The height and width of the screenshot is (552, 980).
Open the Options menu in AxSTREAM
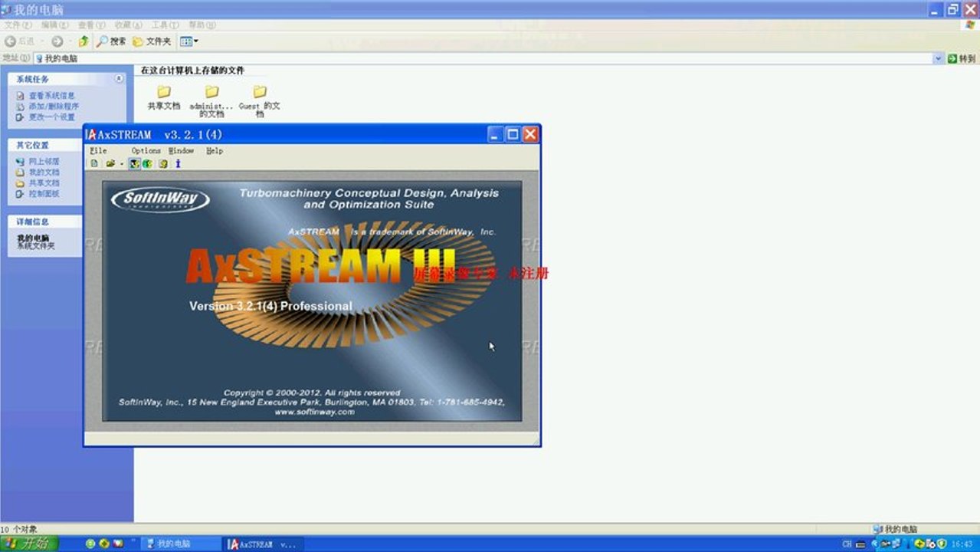(x=146, y=151)
